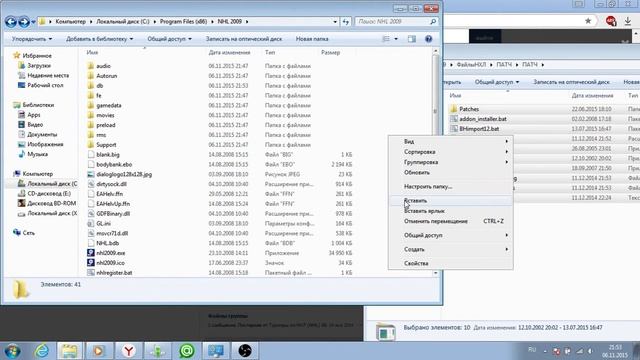This screenshot has width=640, height=360.
Task: Select Библиотеки in navigation pane
Action: tap(38, 105)
